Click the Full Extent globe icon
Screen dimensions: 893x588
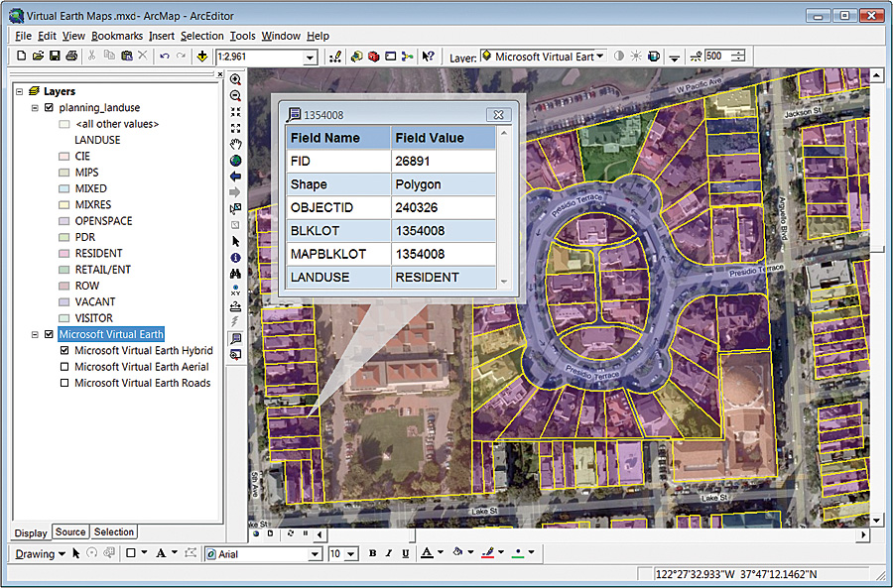click(235, 160)
